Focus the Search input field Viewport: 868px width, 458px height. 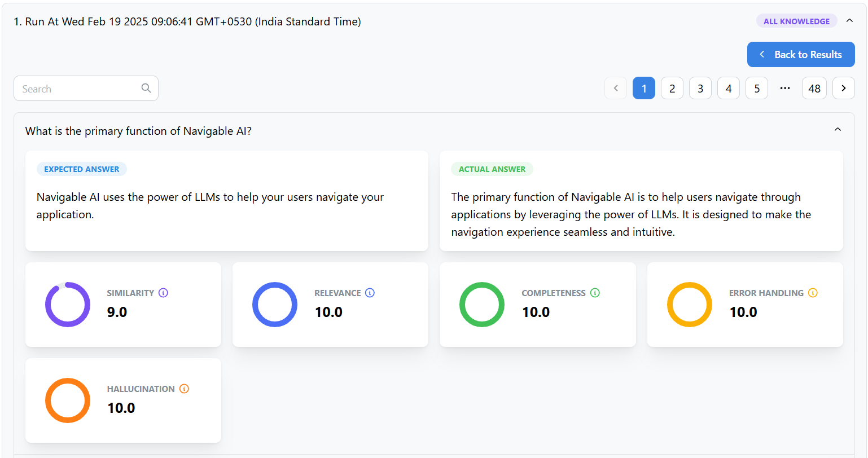pos(86,89)
